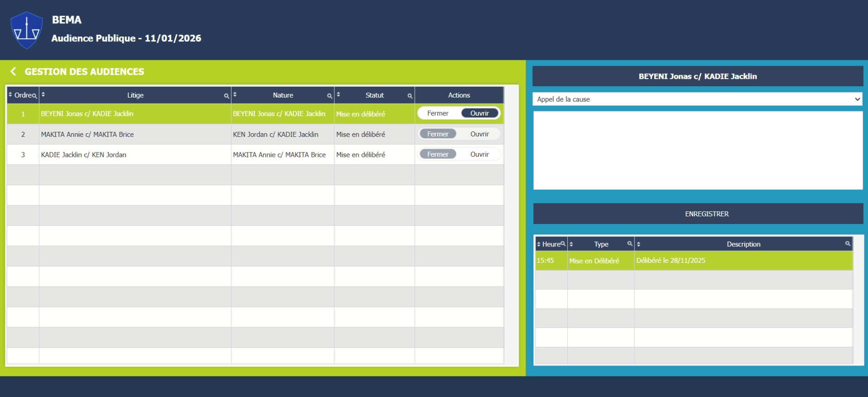The image size is (868, 397).
Task: Click the BEMA shield logo
Action: [x=26, y=30]
